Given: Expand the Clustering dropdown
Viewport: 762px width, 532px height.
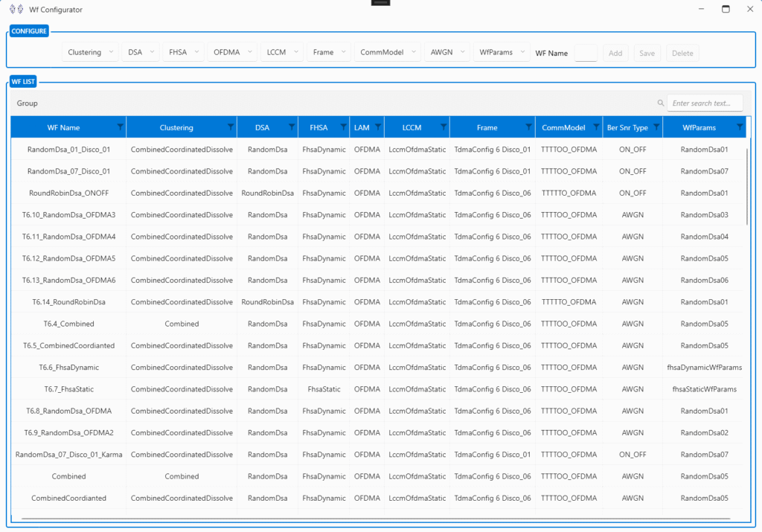Looking at the screenshot, I should [x=90, y=52].
